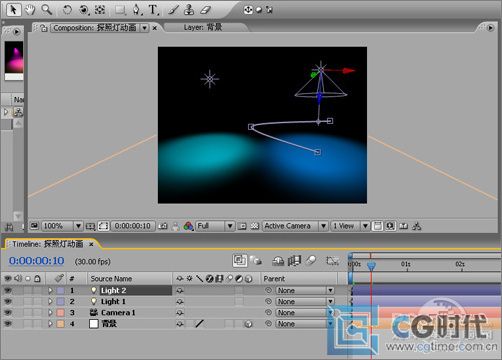Click 背景 layer label color swatch
This screenshot has height=360, width=502.
tap(60, 324)
